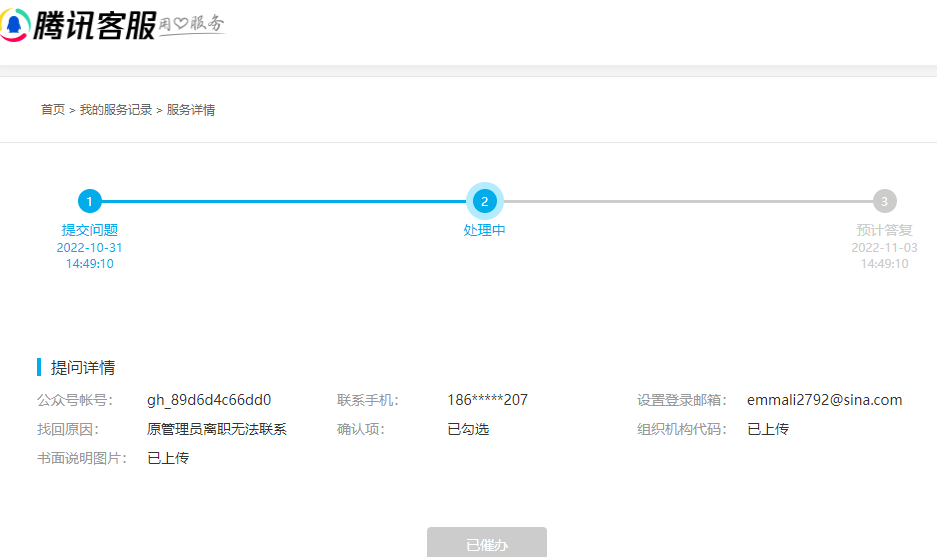Click the grey 已催办 button
The height and width of the screenshot is (557, 937).
pos(487,542)
